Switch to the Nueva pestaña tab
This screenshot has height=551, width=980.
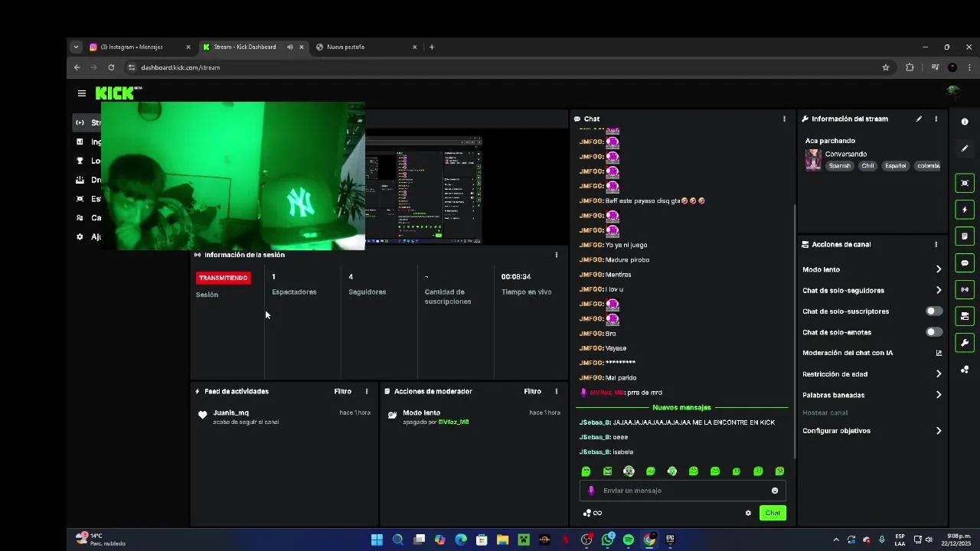pyautogui.click(x=366, y=47)
